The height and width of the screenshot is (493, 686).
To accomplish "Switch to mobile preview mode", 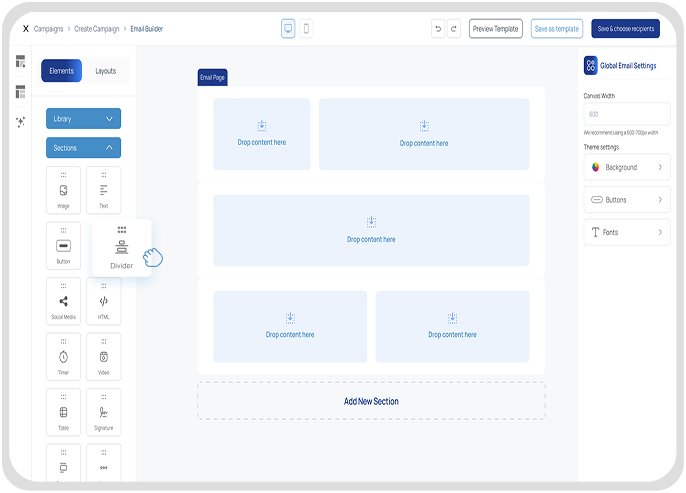I will coord(306,29).
